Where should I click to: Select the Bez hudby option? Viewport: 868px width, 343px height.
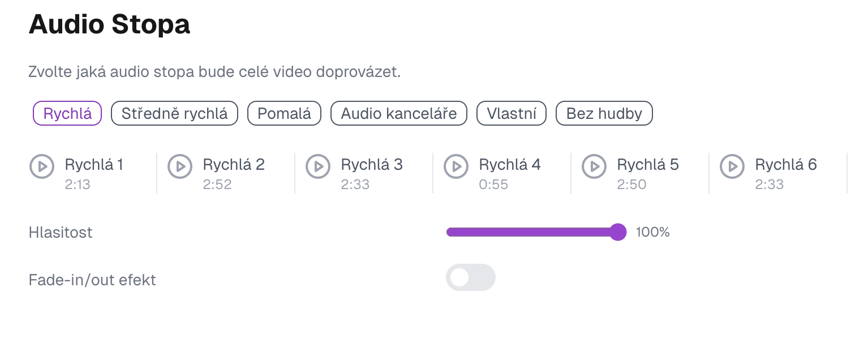click(x=604, y=113)
